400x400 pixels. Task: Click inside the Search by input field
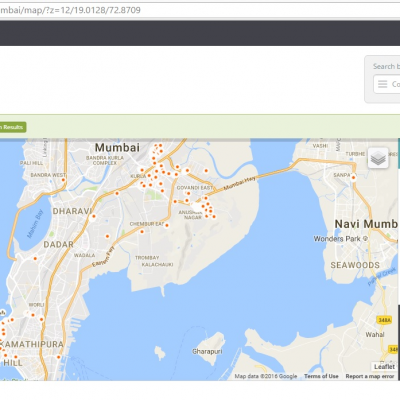coord(388,84)
